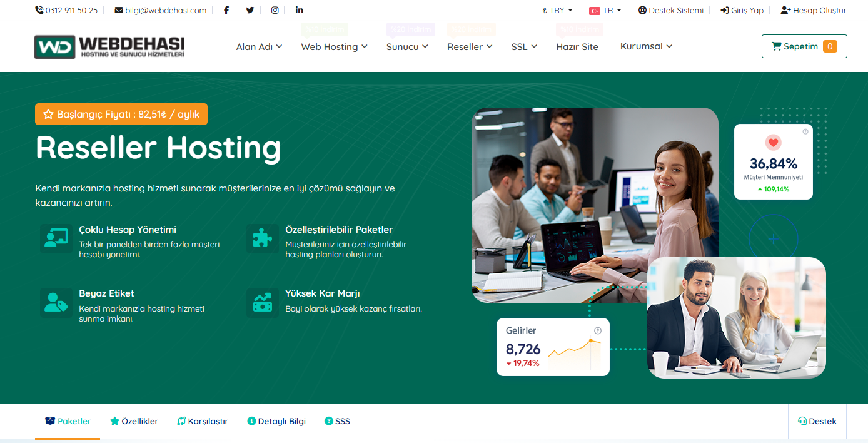
Task: Click the Facebook icon in top bar
Action: pos(226,10)
